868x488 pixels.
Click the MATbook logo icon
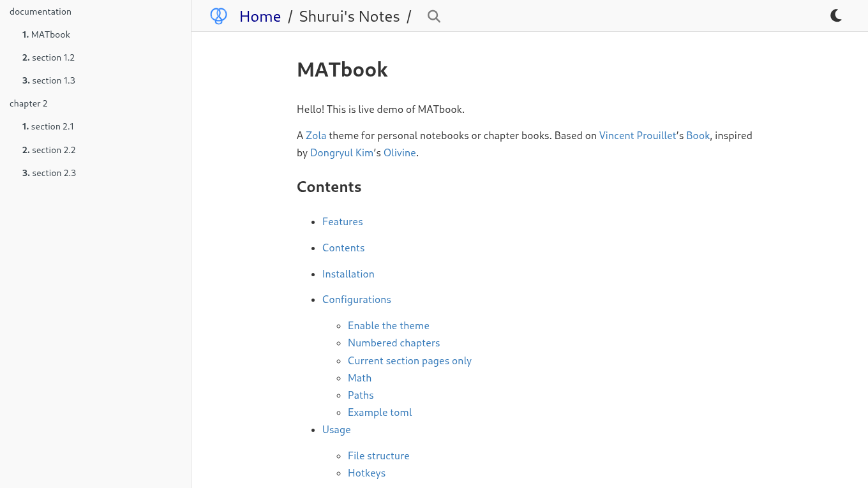(x=218, y=16)
